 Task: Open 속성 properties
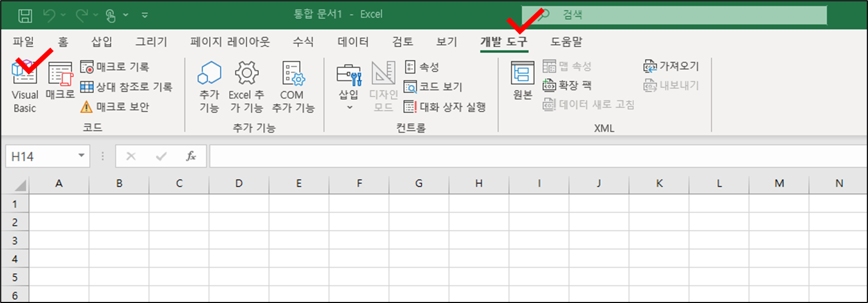coord(422,67)
